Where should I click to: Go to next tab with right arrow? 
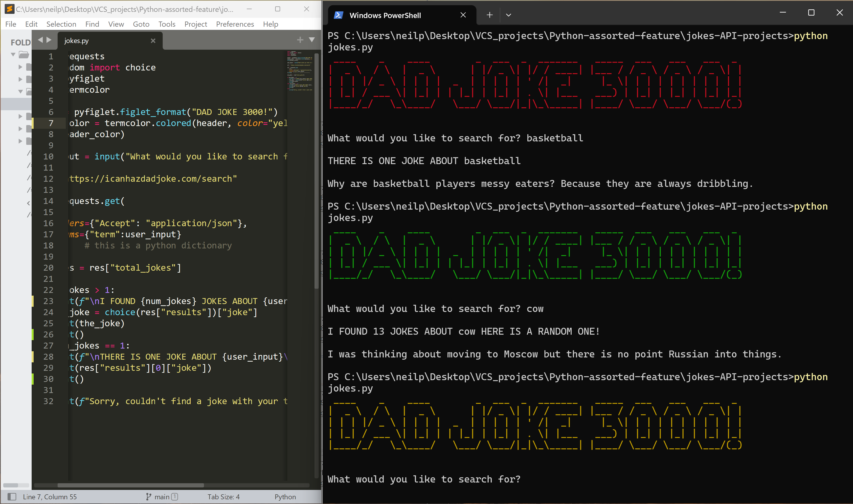coord(49,40)
